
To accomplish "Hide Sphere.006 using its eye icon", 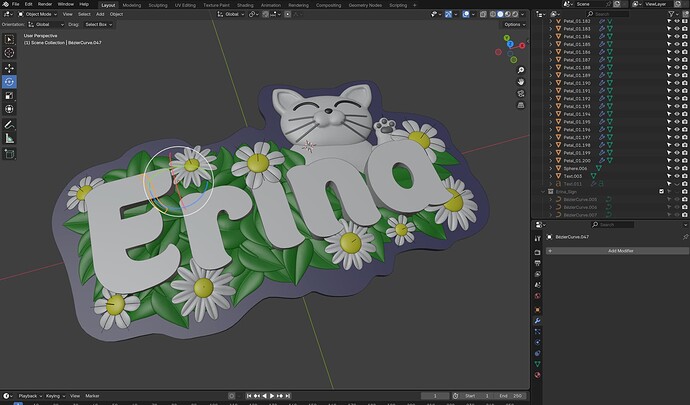I will [677, 168].
